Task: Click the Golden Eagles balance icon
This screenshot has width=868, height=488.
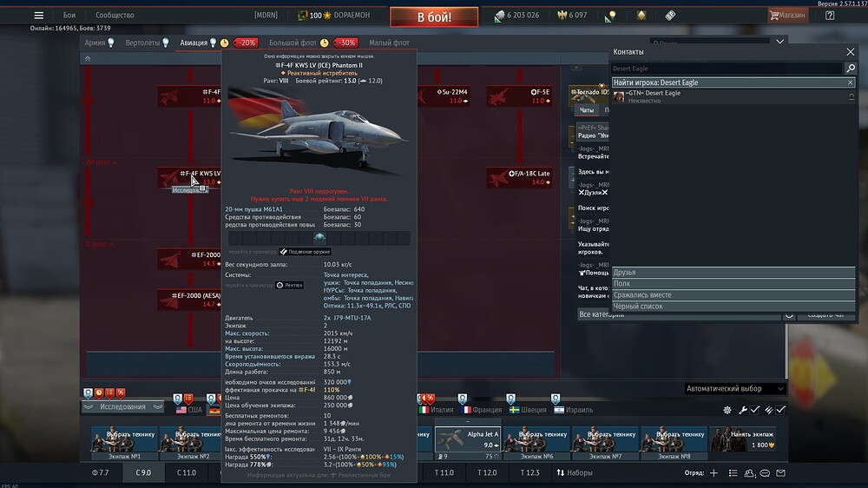Action: tap(562, 15)
